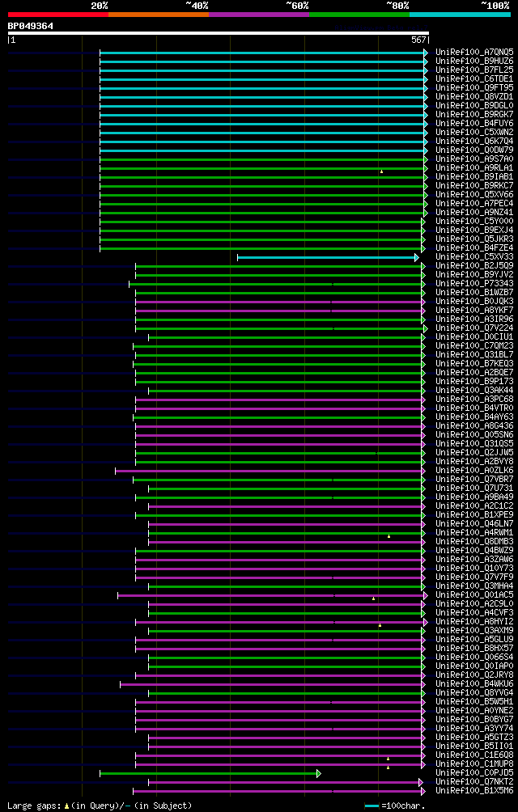The width and height of the screenshot is (518, 812).
Task: Click the arrowhead ending the UniRef100_A7QNQ5 bar
Action: (x=426, y=53)
